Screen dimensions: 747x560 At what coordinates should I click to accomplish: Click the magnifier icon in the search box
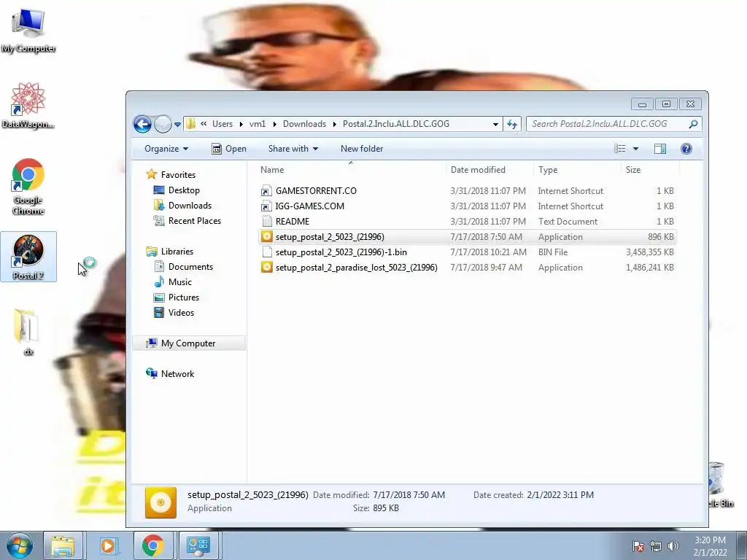point(693,124)
